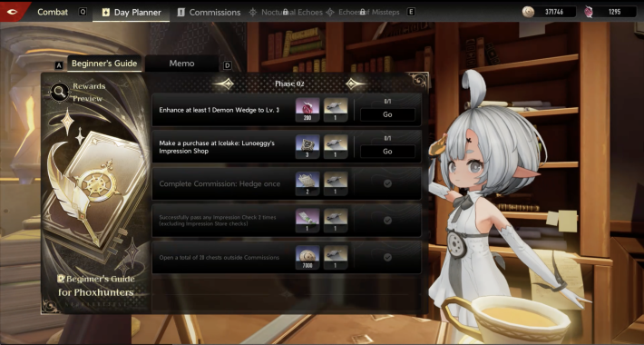Image resolution: width=644 pixels, height=345 pixels.
Task: Go to Lunoeggy's Impression Shop purchase task
Action: pos(387,152)
